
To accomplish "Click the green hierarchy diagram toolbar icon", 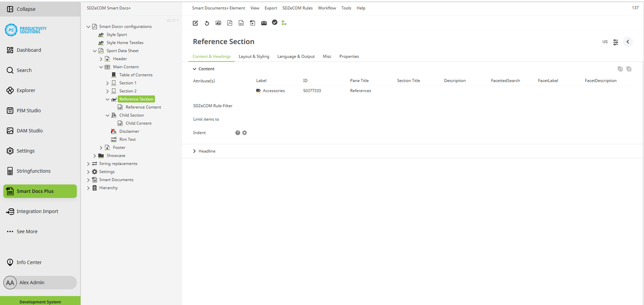I will click(284, 23).
